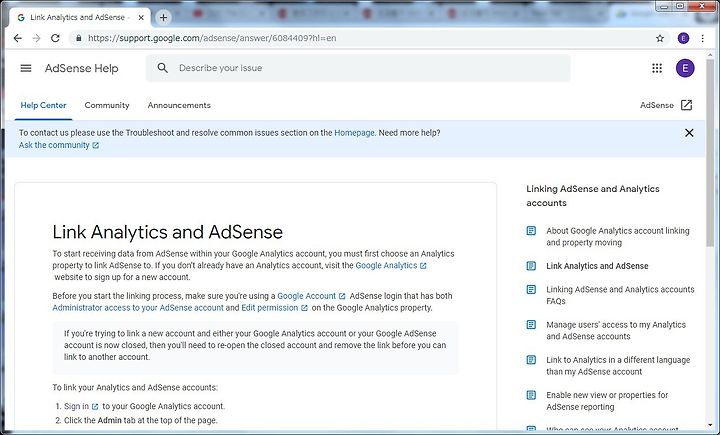Dismiss the contact banner with X
720x435 pixels.
pos(689,133)
